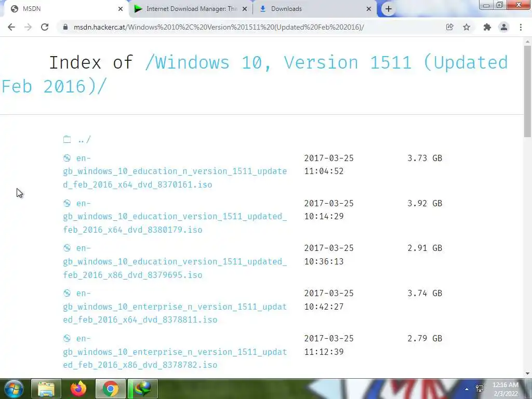The height and width of the screenshot is (399, 532).
Task: Click disc icon of dvd_8370161.iso
Action: (67, 158)
